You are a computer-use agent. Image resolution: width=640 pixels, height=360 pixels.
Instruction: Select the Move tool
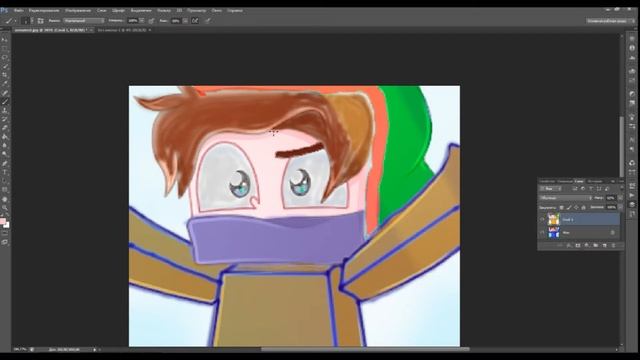(5, 39)
